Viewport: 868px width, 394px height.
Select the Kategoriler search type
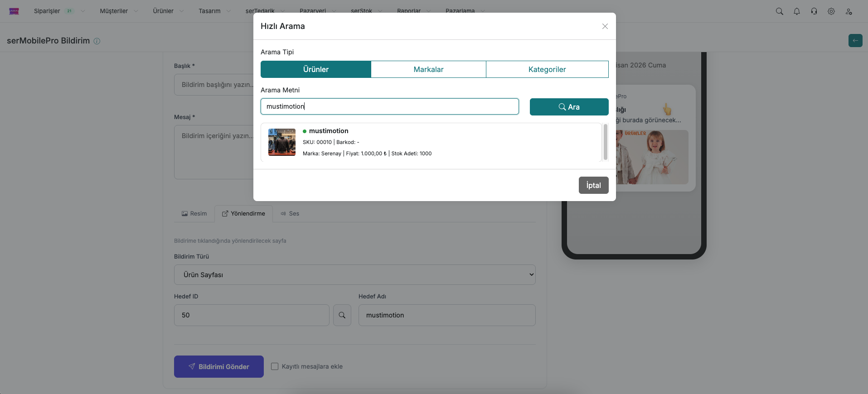tap(547, 69)
